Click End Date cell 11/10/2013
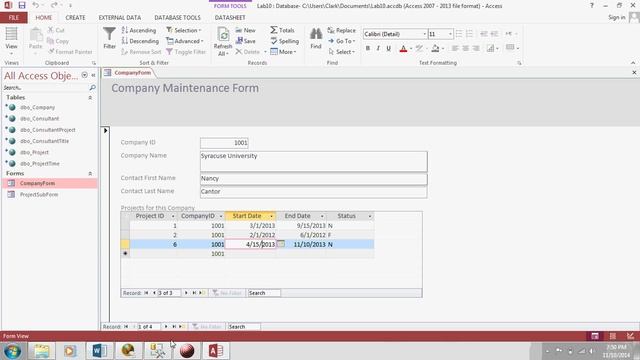 click(x=302, y=244)
